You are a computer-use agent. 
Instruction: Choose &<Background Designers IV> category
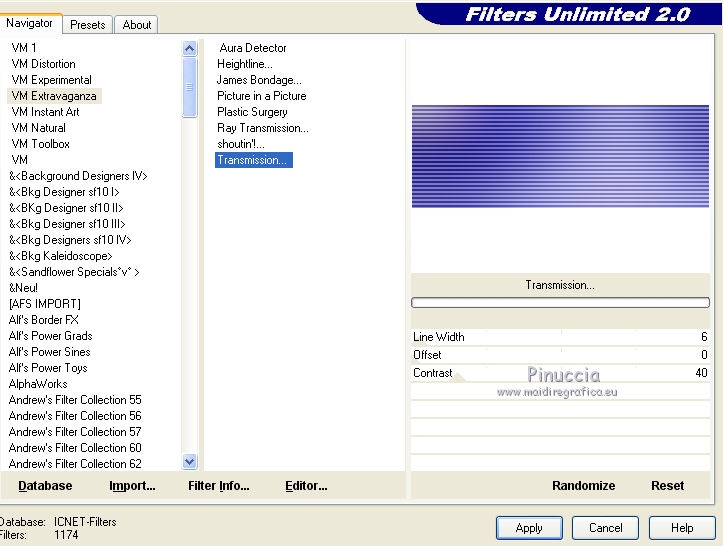tap(78, 176)
